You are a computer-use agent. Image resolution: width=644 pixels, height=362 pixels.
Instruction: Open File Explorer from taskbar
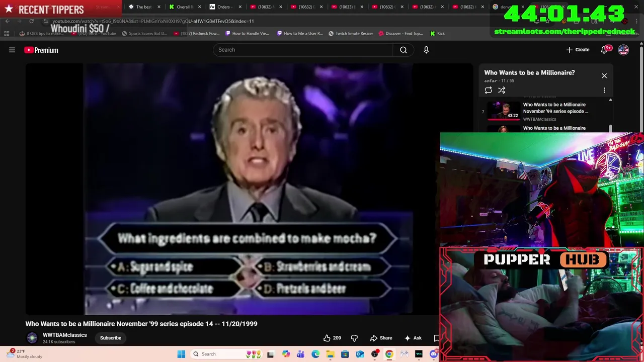[x=330, y=354]
